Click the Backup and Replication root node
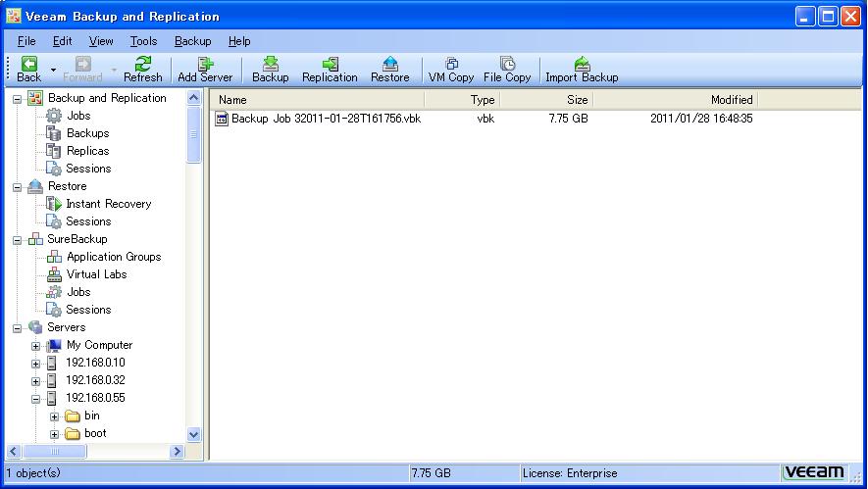This screenshot has height=489, width=868. 107,98
